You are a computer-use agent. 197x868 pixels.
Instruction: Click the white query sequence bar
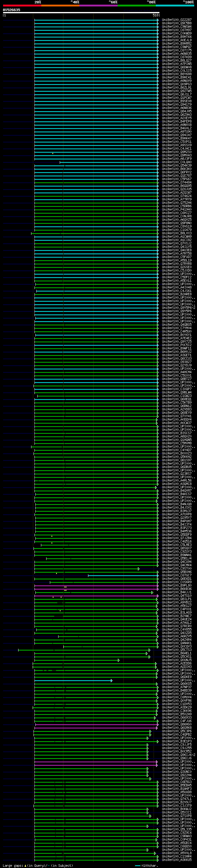[81, 12]
